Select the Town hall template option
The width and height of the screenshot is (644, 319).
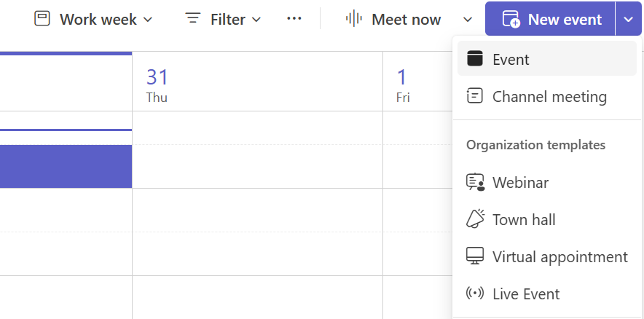[x=546, y=219]
